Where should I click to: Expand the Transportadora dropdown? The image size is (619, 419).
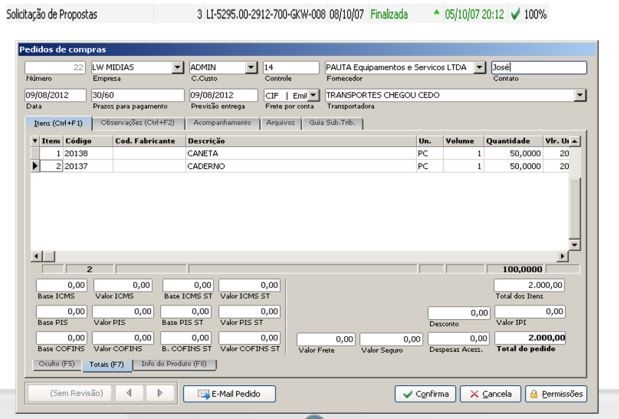[x=581, y=95]
